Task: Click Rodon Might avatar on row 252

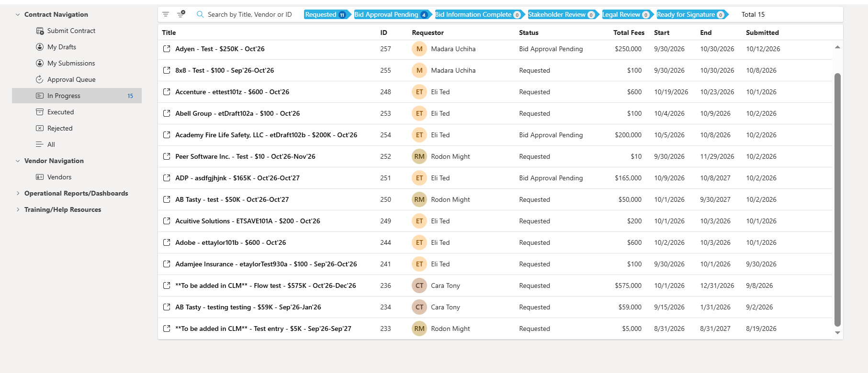Action: (419, 156)
